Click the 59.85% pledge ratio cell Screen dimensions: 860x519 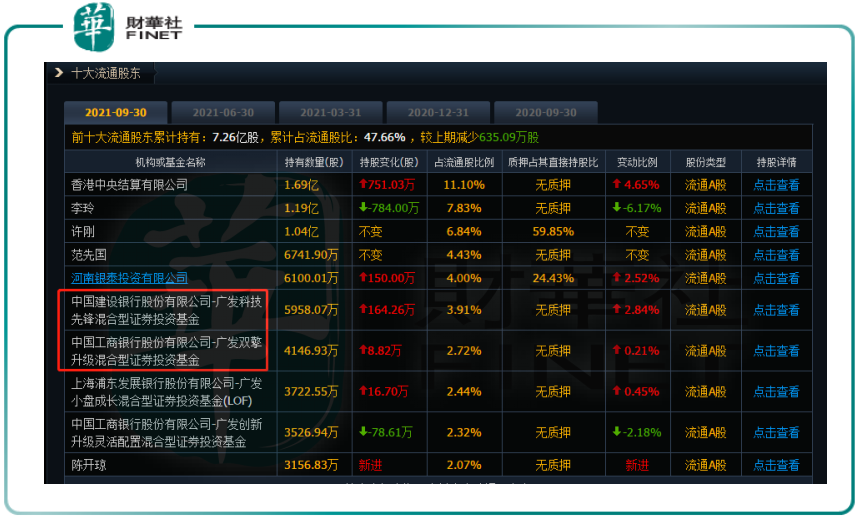tap(553, 232)
